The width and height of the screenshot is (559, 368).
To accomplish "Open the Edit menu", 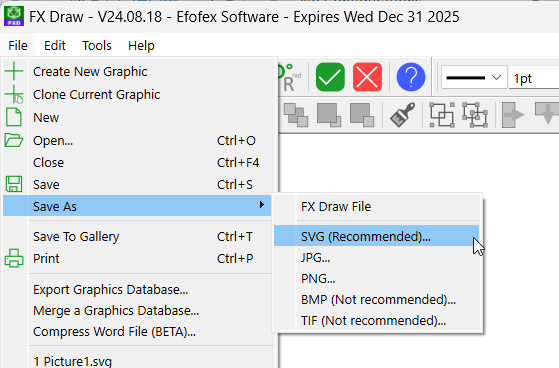I will tap(55, 46).
